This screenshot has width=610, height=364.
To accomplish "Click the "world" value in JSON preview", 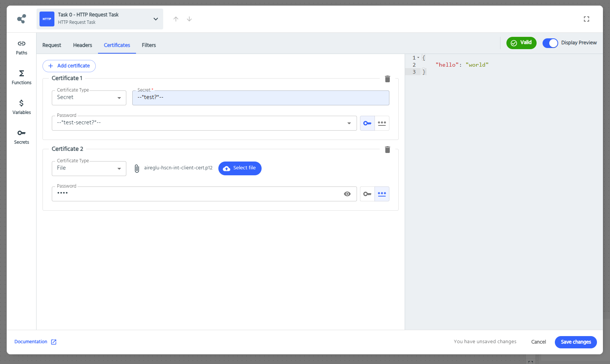I will [477, 65].
